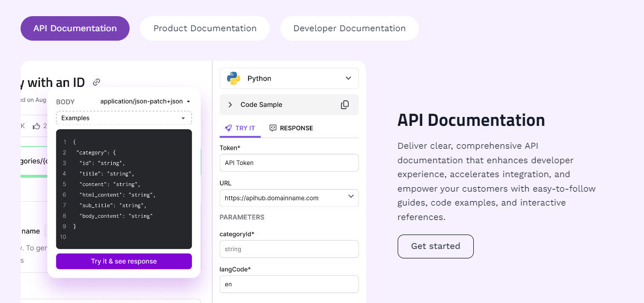Click the Python logo icon
The width and height of the screenshot is (644, 303).
(x=234, y=79)
